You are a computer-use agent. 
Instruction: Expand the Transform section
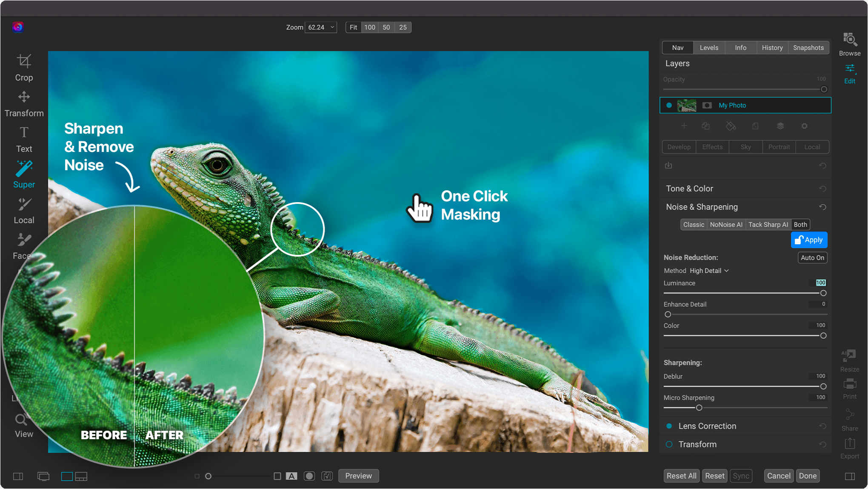tap(696, 444)
